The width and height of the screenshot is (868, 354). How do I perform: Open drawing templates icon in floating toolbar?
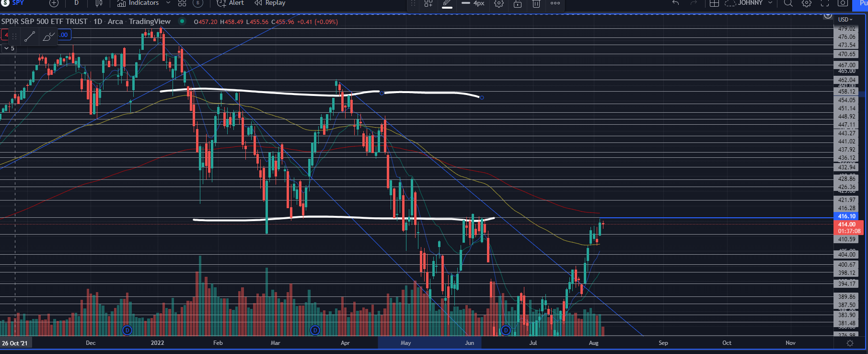(428, 3)
